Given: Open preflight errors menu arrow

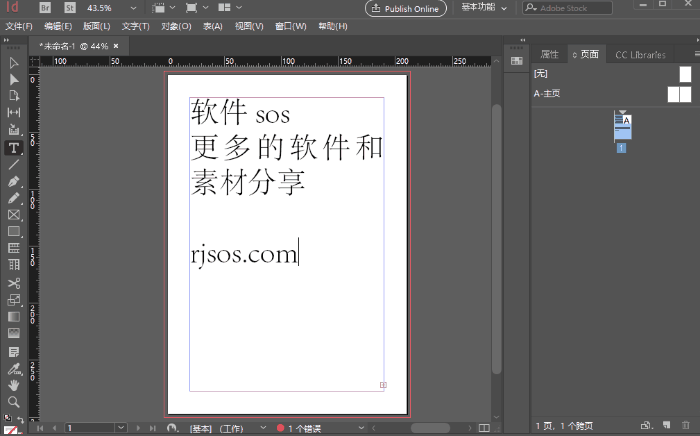Looking at the screenshot, I should tap(361, 428).
